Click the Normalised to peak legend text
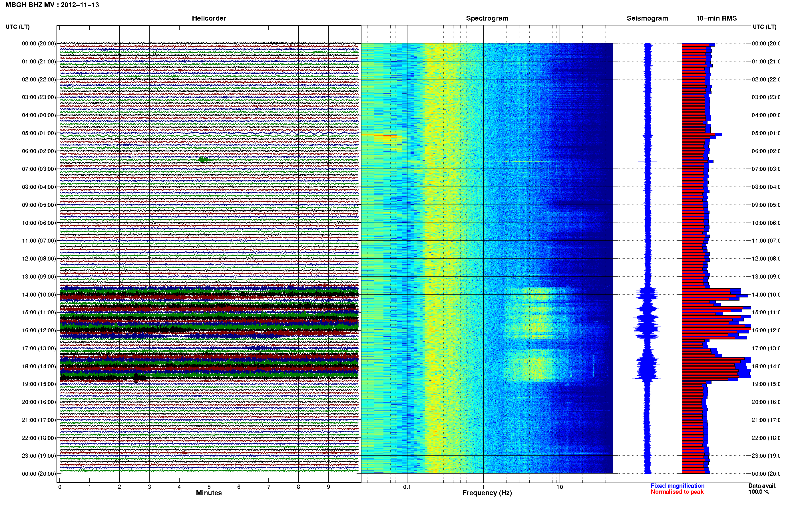This screenshot has width=812, height=508. click(x=677, y=492)
